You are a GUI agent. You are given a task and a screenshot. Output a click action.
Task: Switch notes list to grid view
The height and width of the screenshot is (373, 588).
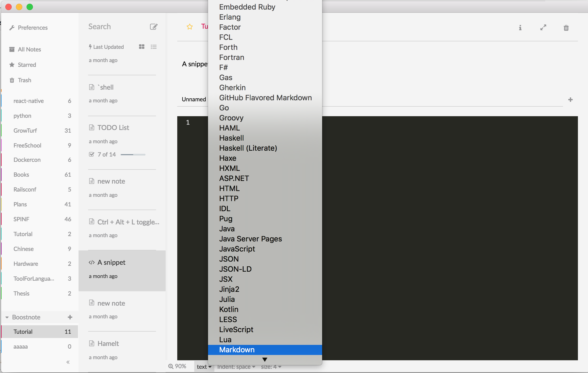tap(141, 47)
